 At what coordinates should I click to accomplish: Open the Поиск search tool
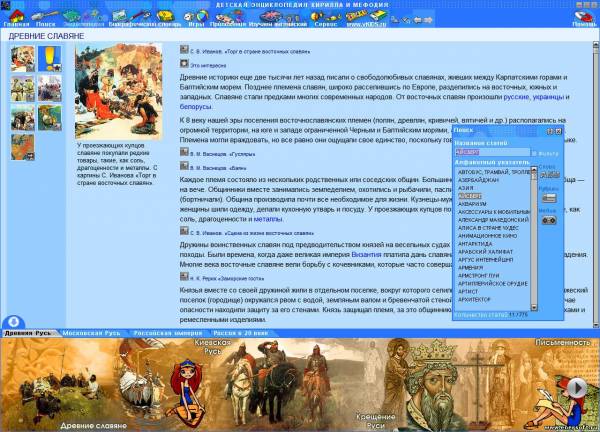point(46,18)
